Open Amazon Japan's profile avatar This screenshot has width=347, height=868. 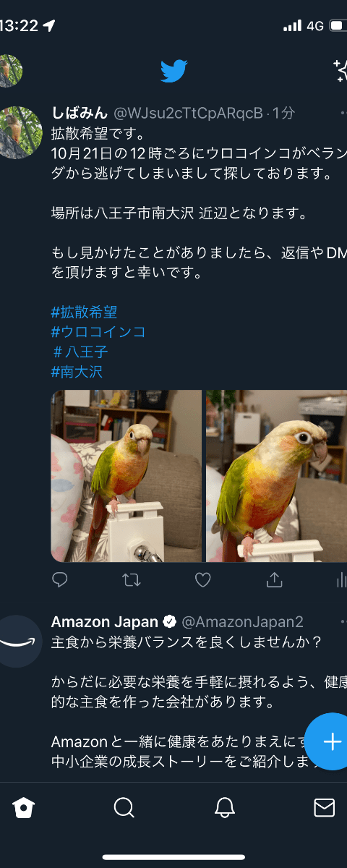pyautogui.click(x=20, y=641)
